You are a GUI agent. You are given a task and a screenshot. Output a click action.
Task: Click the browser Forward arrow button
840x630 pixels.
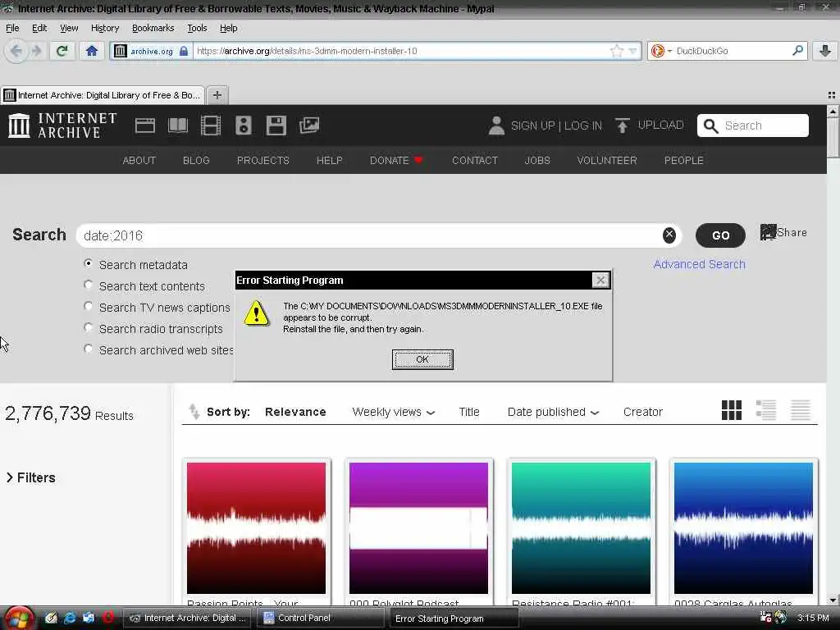click(x=36, y=51)
